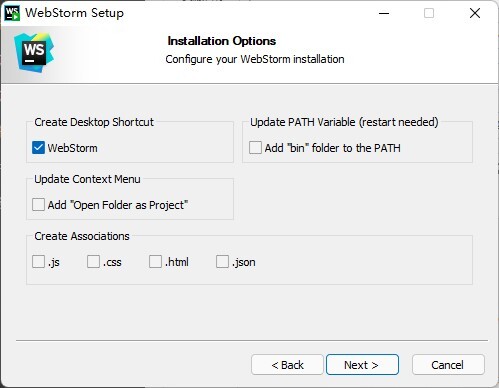The image size is (499, 388).
Task: Click the disabled maximize button
Action: pos(429,13)
